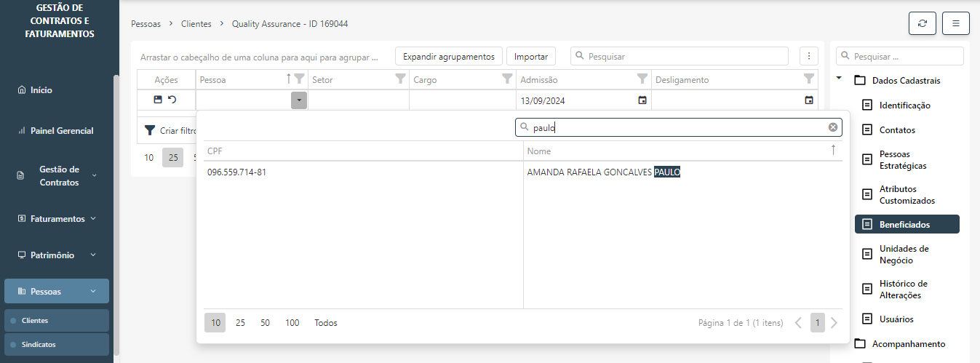Save the row with the disk icon
The height and width of the screenshot is (363, 980).
point(158,100)
